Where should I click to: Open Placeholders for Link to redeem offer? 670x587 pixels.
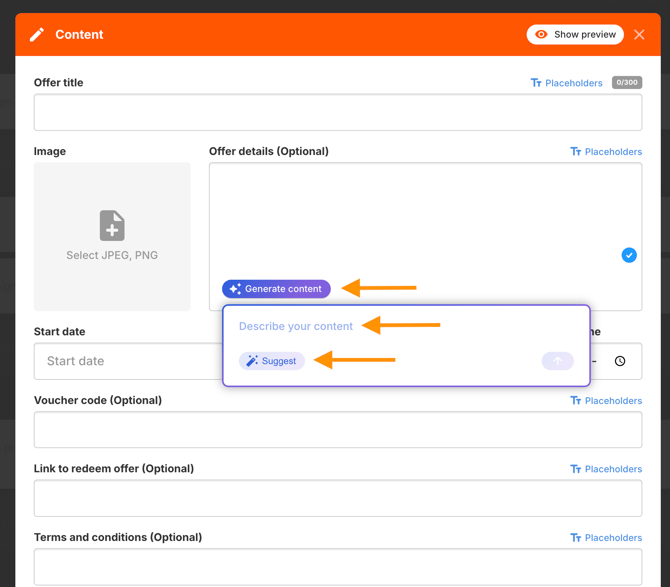tap(606, 469)
